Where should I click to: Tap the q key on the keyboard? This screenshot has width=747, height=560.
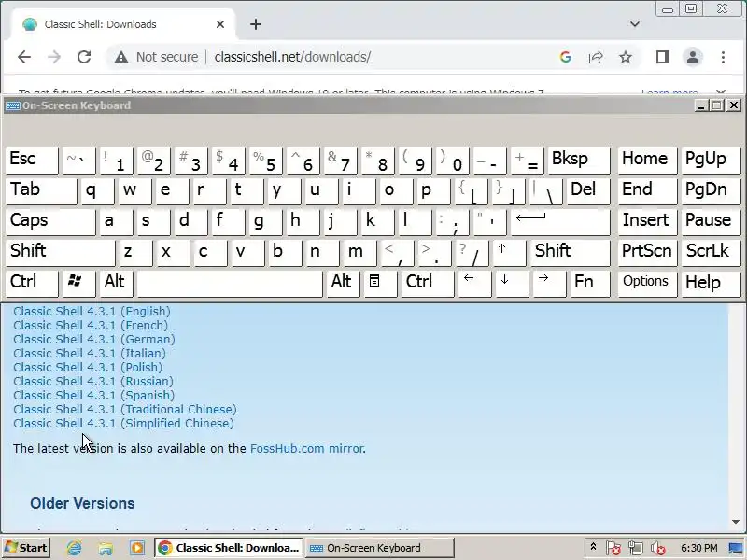97,192
